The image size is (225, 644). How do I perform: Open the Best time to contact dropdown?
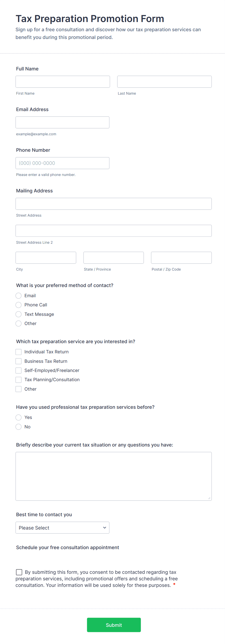[62, 528]
